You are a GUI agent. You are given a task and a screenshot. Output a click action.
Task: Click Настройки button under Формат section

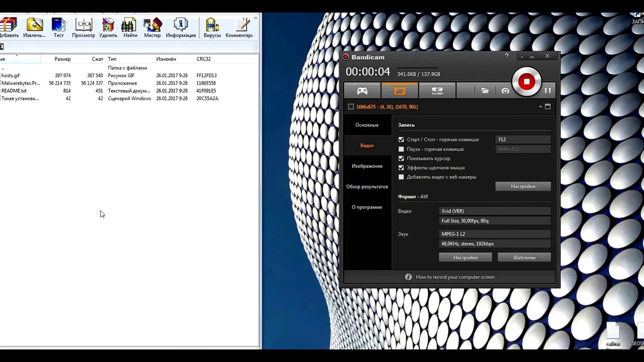[x=465, y=257]
